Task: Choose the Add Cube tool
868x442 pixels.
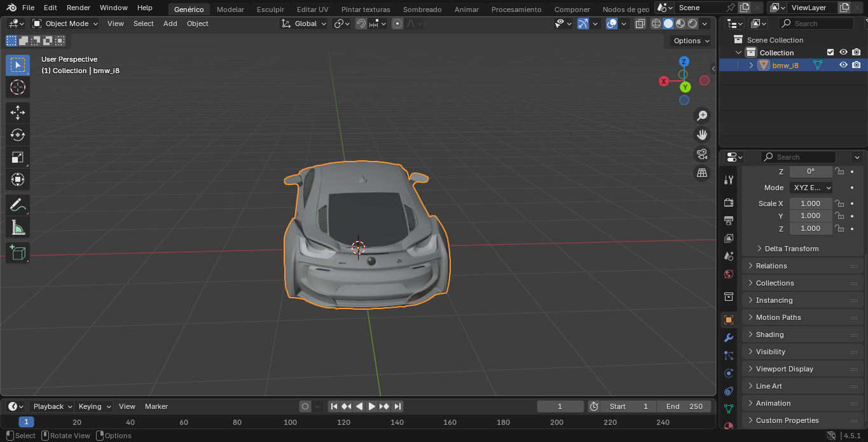Action: coord(18,252)
